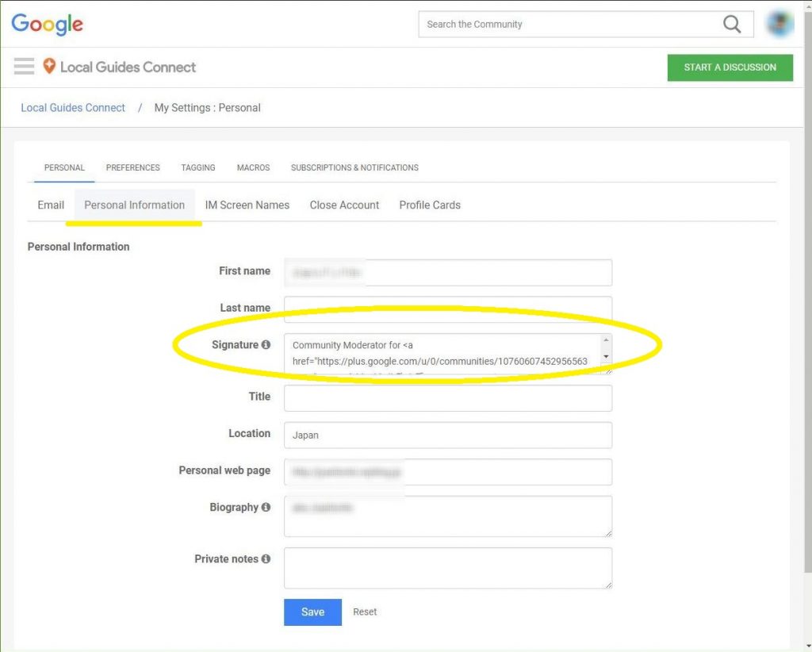Open the hamburger navigation menu
This screenshot has width=812, height=652.
coord(24,67)
